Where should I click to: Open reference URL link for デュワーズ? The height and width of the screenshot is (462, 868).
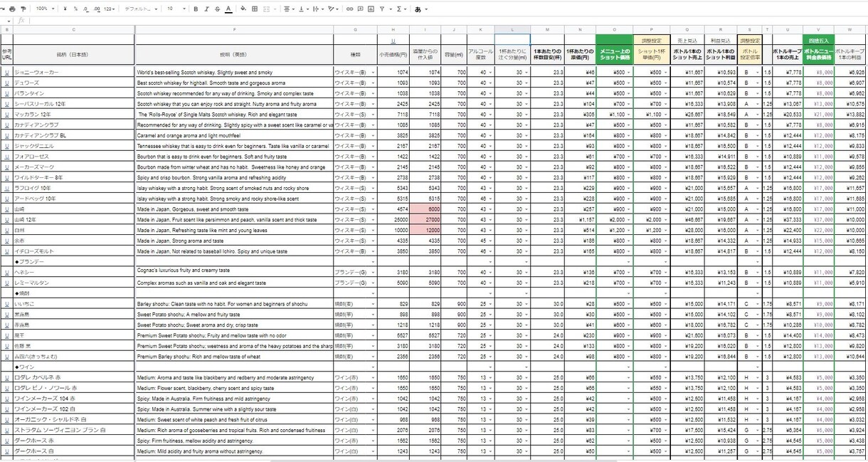[x=7, y=83]
